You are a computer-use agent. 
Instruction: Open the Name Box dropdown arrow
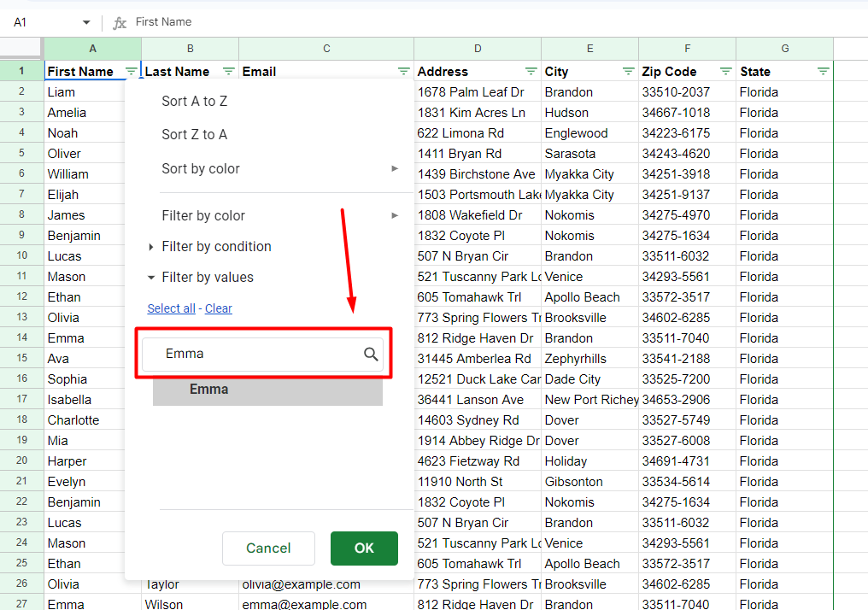[x=86, y=23]
